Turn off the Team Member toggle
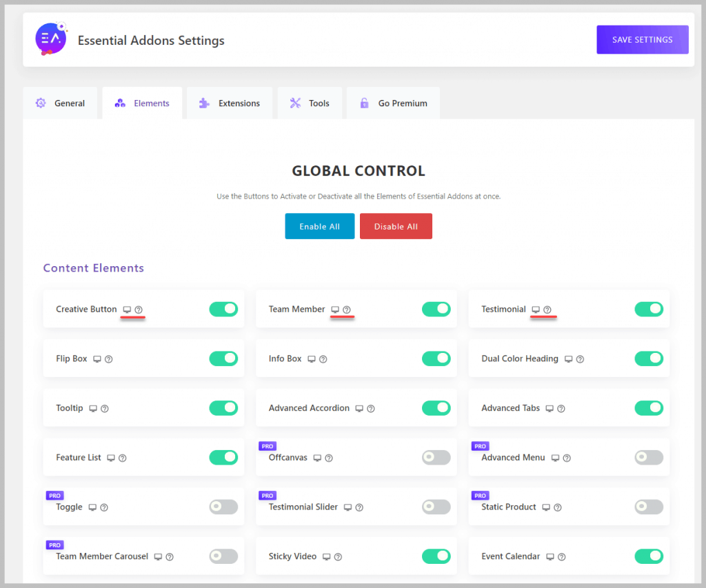Viewport: 706px width, 588px height. click(436, 310)
